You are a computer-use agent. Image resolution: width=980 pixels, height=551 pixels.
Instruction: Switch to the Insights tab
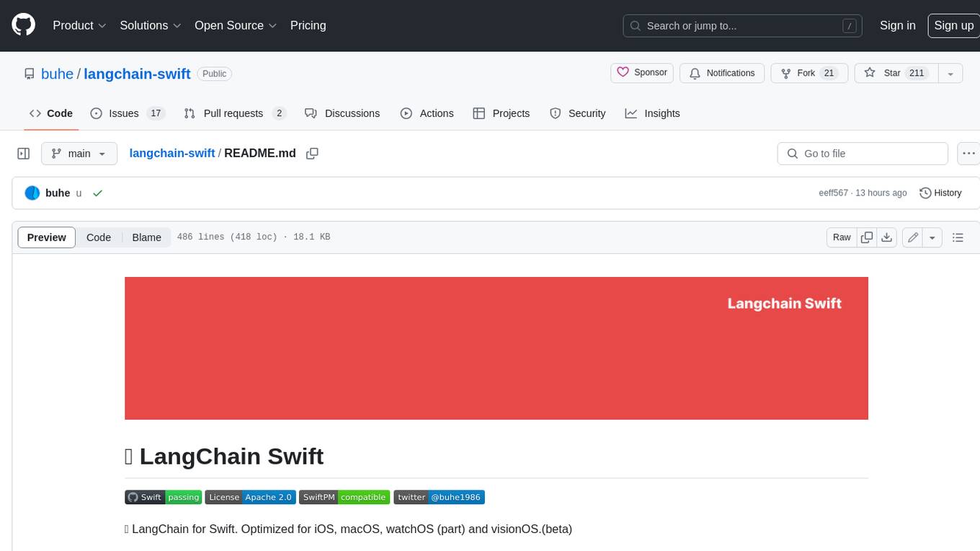[x=653, y=113]
